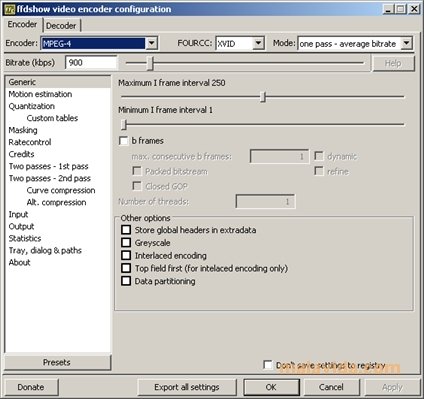Viewport: 424px width, 399px height.
Task: Select Alt. compression sub-item
Action: 56,202
